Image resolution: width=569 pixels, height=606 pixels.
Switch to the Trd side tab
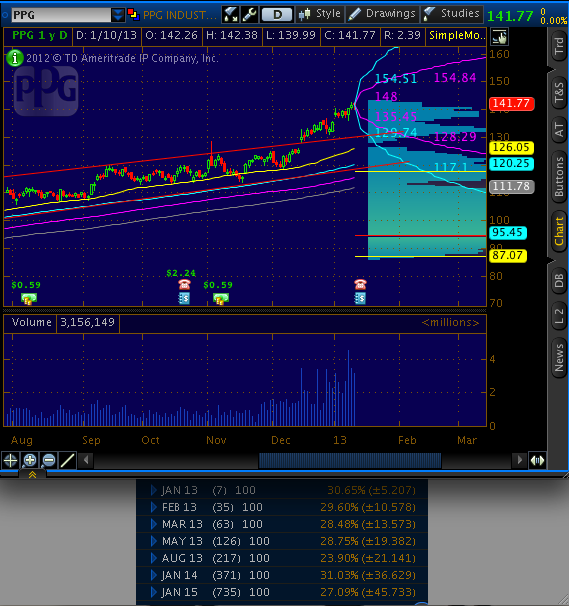click(x=559, y=48)
